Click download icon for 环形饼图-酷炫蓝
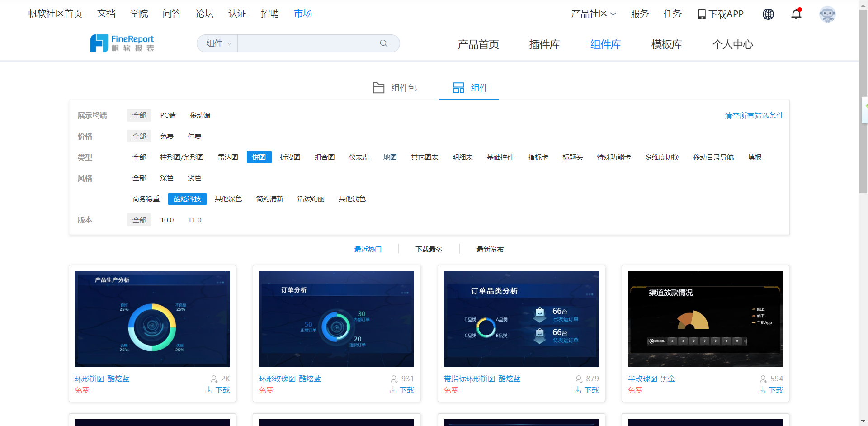Viewport: 868px width, 426px height. coord(209,390)
